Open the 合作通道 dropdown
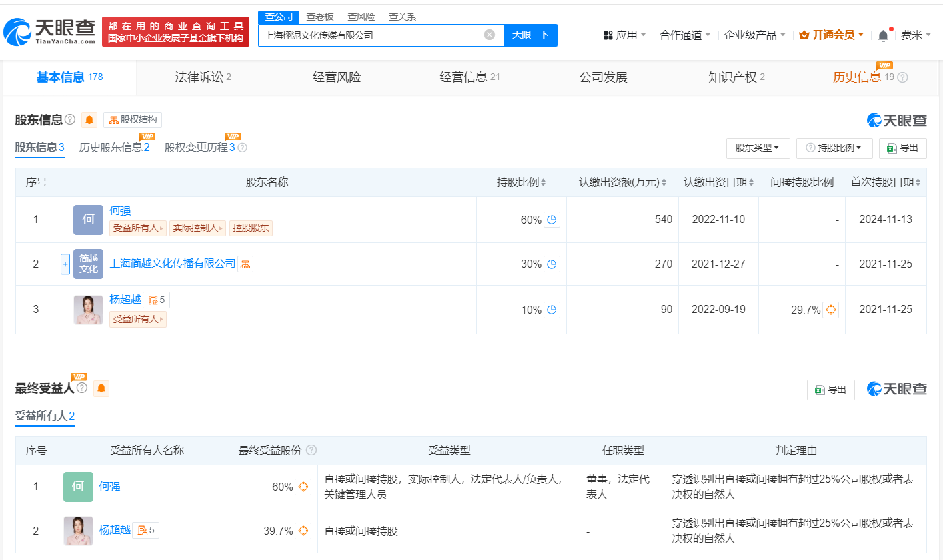Image resolution: width=943 pixels, height=560 pixels. pyautogui.click(x=685, y=35)
